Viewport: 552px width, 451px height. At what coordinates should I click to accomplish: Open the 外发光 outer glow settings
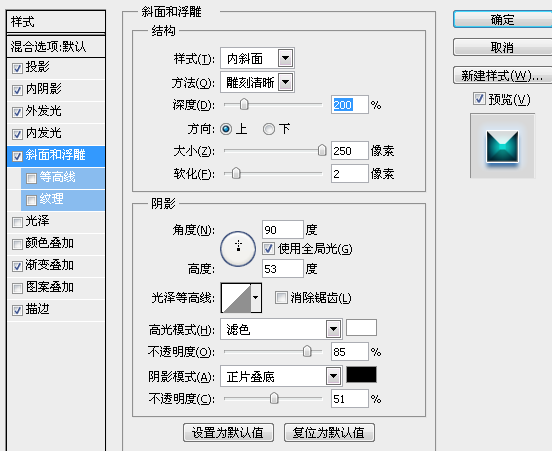(x=44, y=111)
